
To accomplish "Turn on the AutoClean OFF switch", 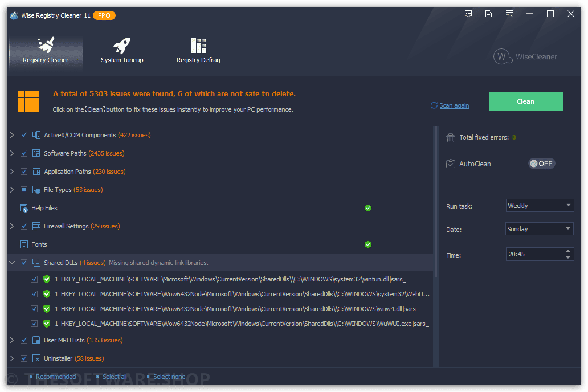I will click(x=541, y=164).
